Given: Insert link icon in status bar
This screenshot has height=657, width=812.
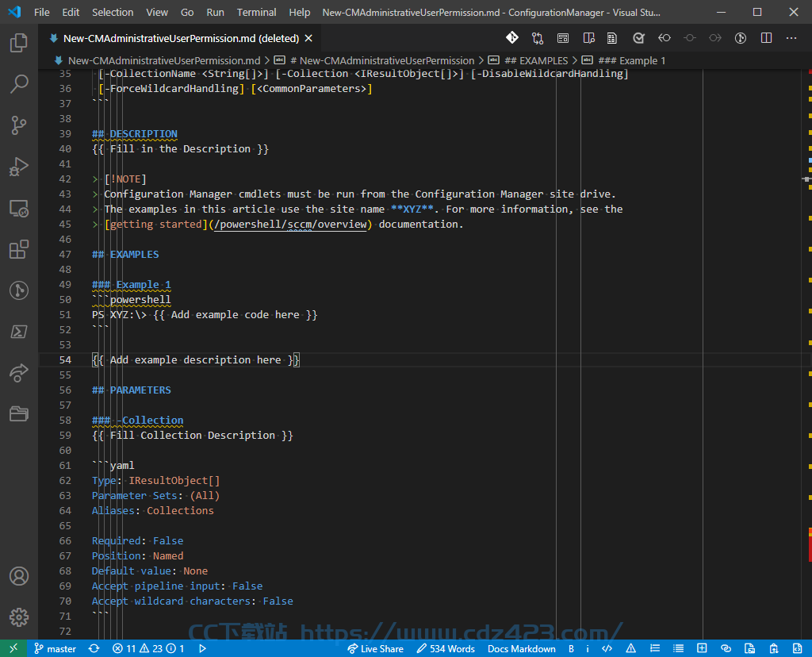Looking at the screenshot, I should point(726,648).
